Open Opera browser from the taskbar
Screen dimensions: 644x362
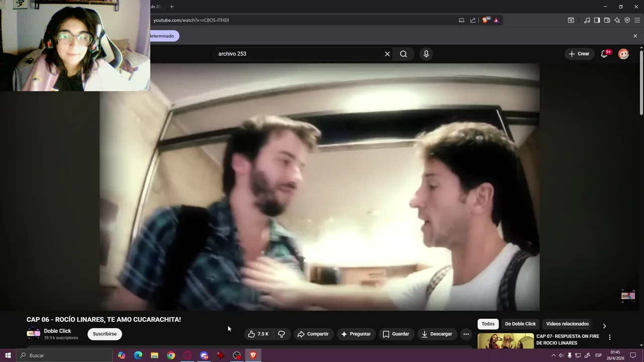(x=188, y=355)
